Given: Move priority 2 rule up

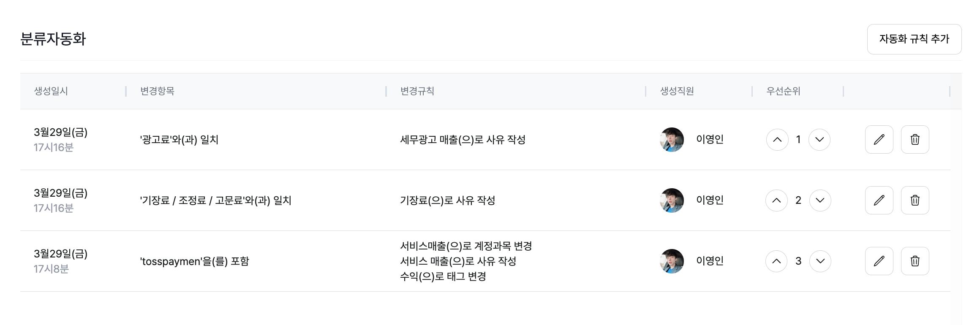Looking at the screenshot, I should coord(776,200).
